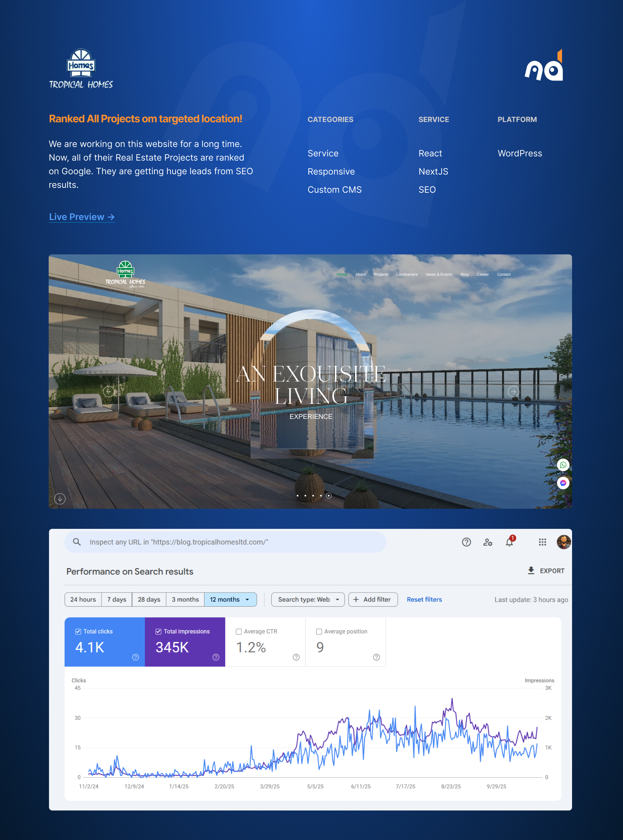Click the next slide arrow on hero image

(x=513, y=391)
